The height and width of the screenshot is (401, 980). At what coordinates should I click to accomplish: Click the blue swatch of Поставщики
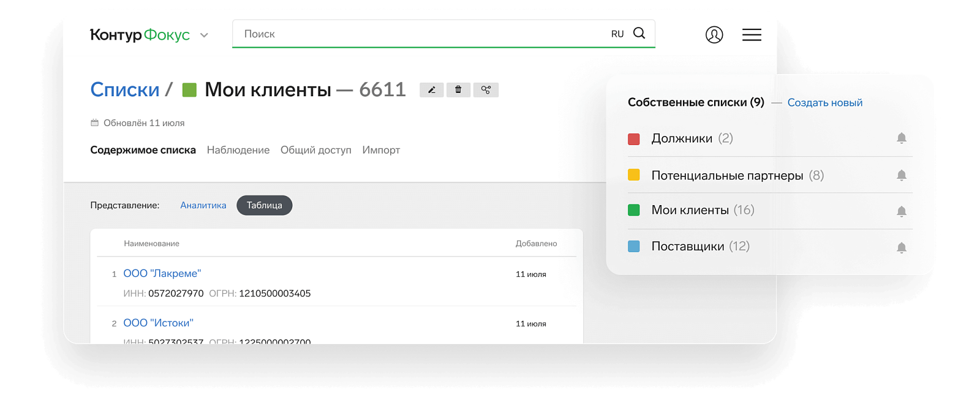click(x=634, y=246)
